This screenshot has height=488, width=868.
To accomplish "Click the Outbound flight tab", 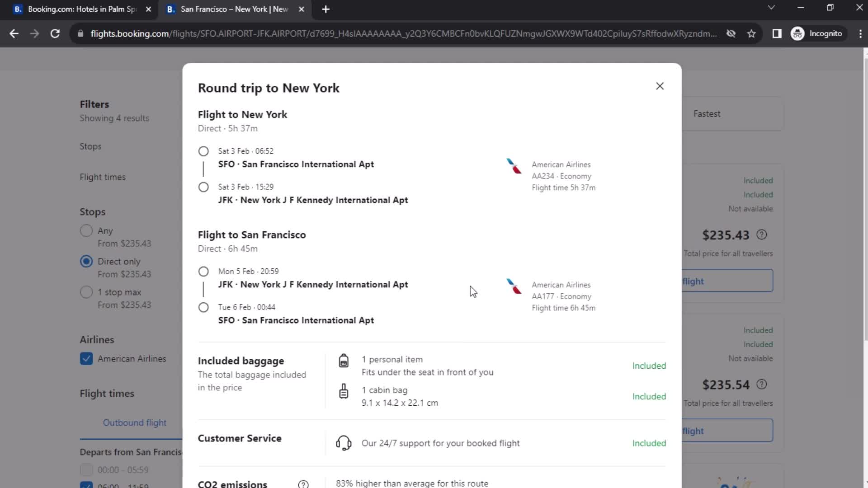I will (x=135, y=422).
